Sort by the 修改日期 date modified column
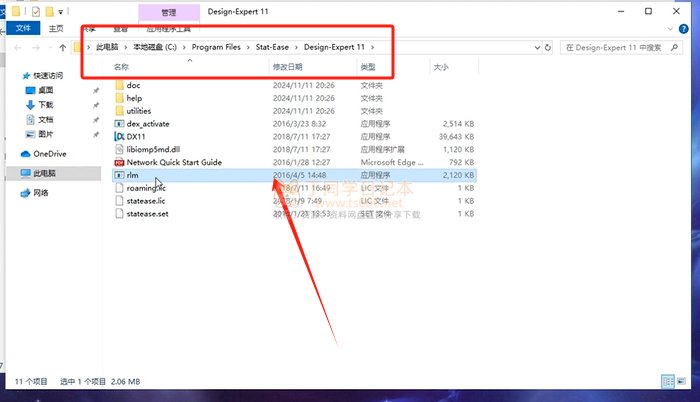This screenshot has width=700, height=402. click(x=287, y=67)
